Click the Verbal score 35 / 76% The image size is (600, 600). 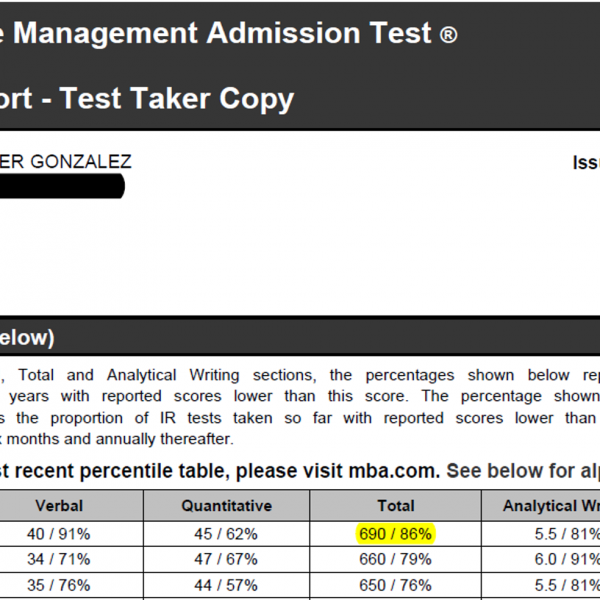[59, 585]
